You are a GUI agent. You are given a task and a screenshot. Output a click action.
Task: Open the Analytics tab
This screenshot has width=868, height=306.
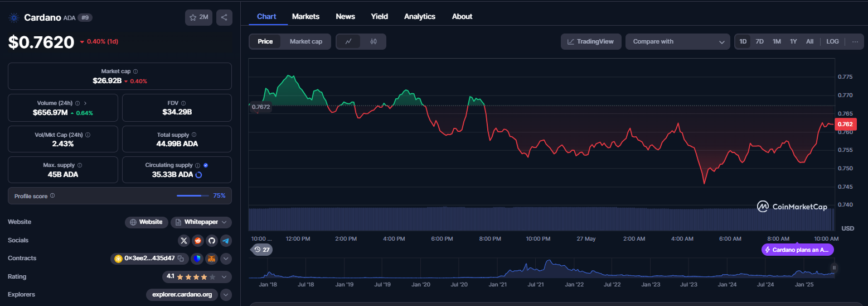click(420, 16)
